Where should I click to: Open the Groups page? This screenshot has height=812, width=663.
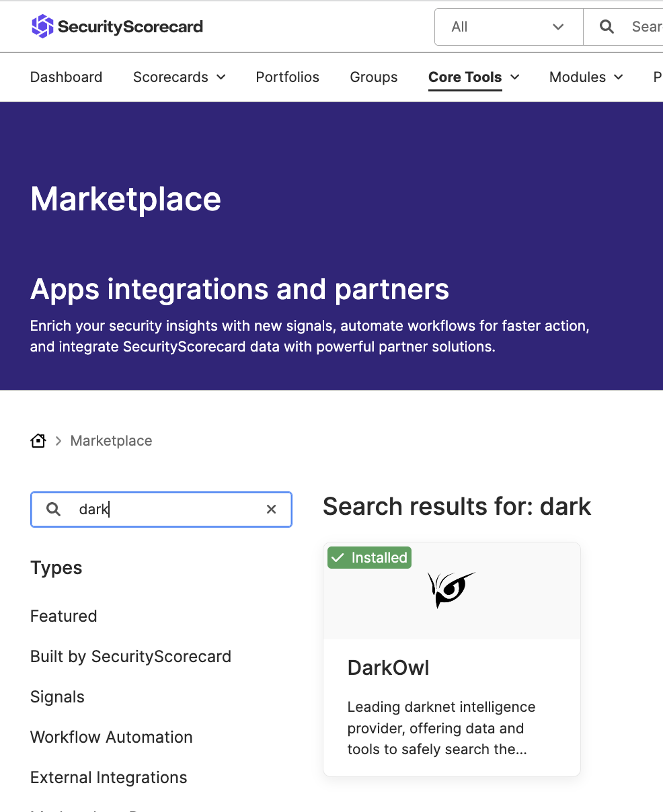(374, 77)
